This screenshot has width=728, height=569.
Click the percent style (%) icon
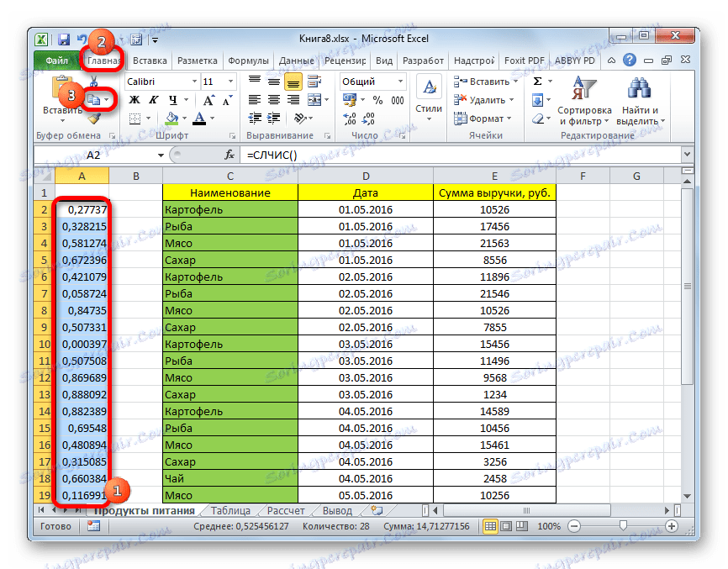[x=377, y=99]
